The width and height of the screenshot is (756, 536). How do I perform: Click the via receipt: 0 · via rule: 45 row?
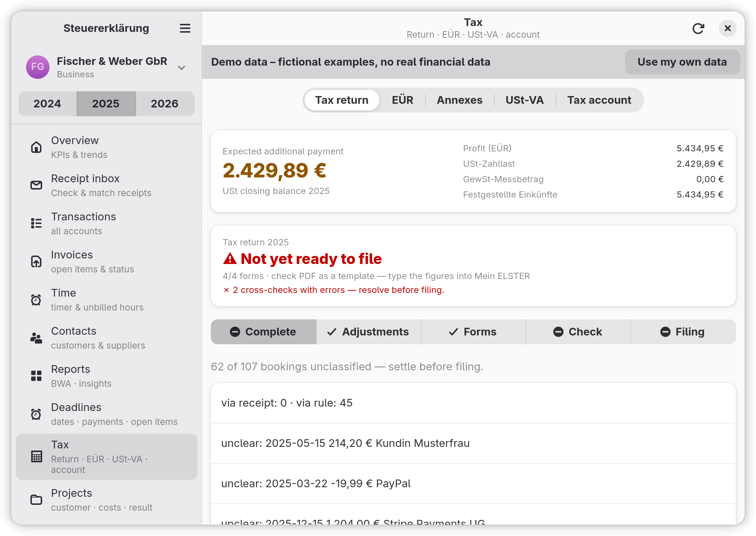pyautogui.click(x=473, y=403)
